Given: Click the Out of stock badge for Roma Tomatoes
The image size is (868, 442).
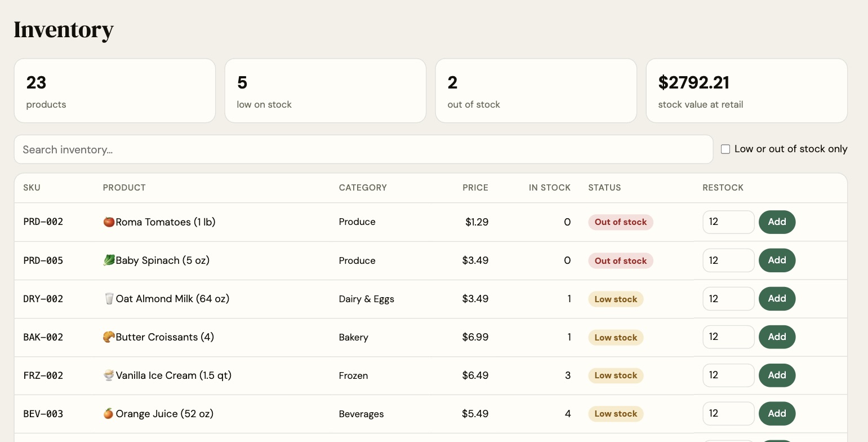Looking at the screenshot, I should click(621, 222).
